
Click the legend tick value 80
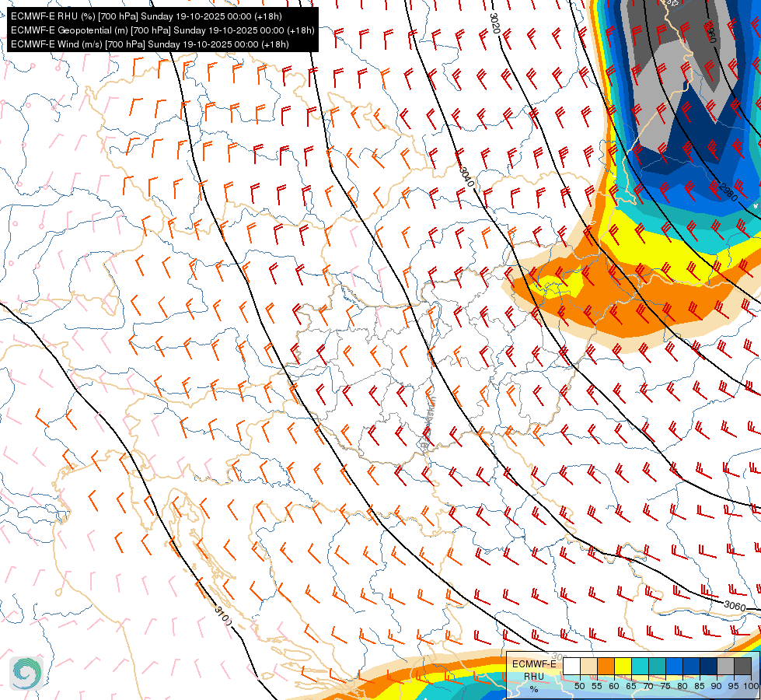pyautogui.click(x=682, y=686)
